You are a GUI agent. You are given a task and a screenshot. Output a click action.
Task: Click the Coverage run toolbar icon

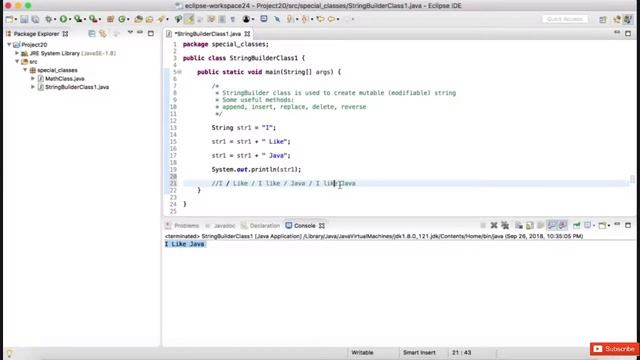pyautogui.click(x=78, y=19)
